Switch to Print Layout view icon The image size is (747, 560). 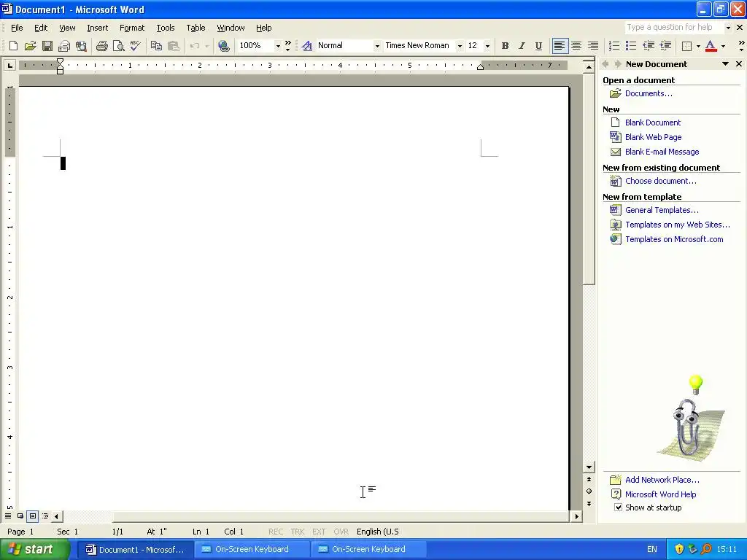[x=33, y=516]
